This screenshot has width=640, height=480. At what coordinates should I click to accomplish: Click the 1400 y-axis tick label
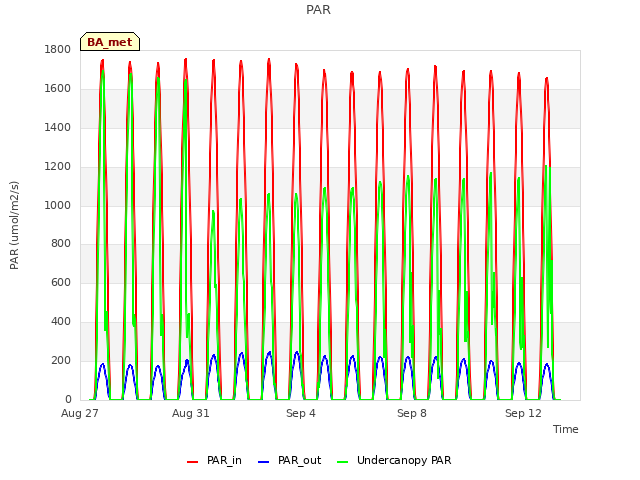tap(58, 127)
